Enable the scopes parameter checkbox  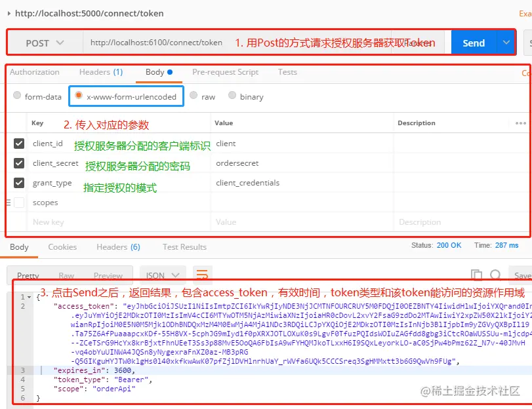coord(19,203)
